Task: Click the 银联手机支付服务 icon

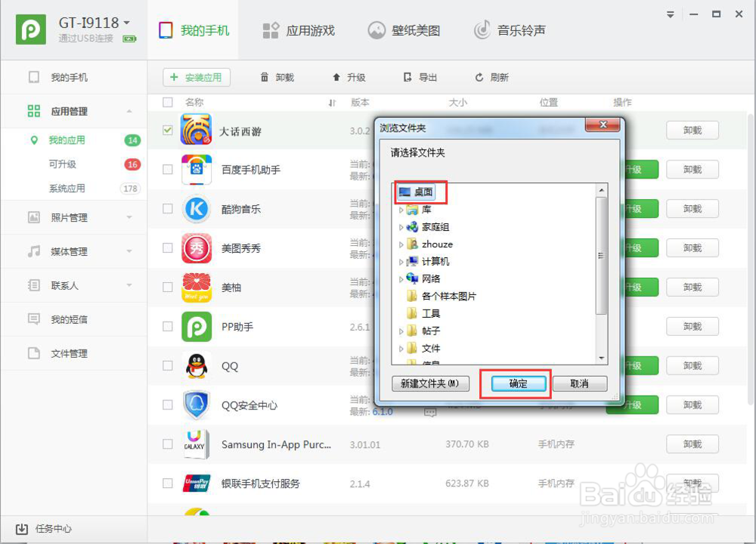Action: pos(197,483)
